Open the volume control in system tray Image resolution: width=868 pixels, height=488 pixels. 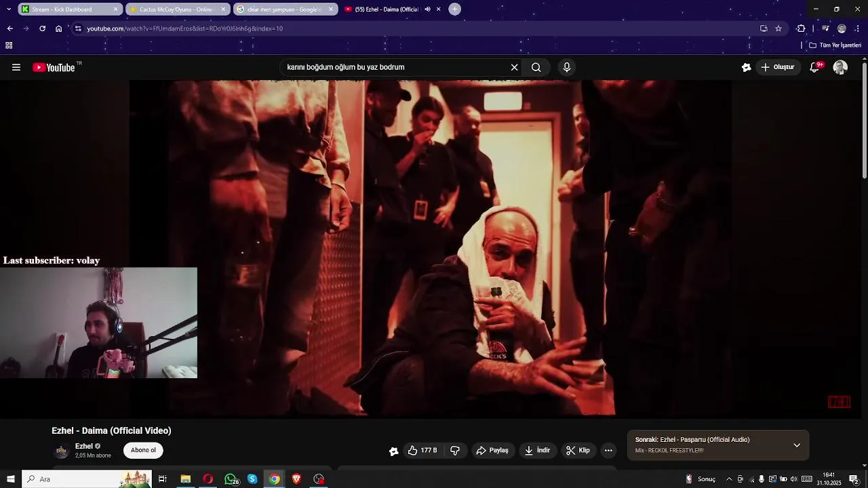coord(793,479)
